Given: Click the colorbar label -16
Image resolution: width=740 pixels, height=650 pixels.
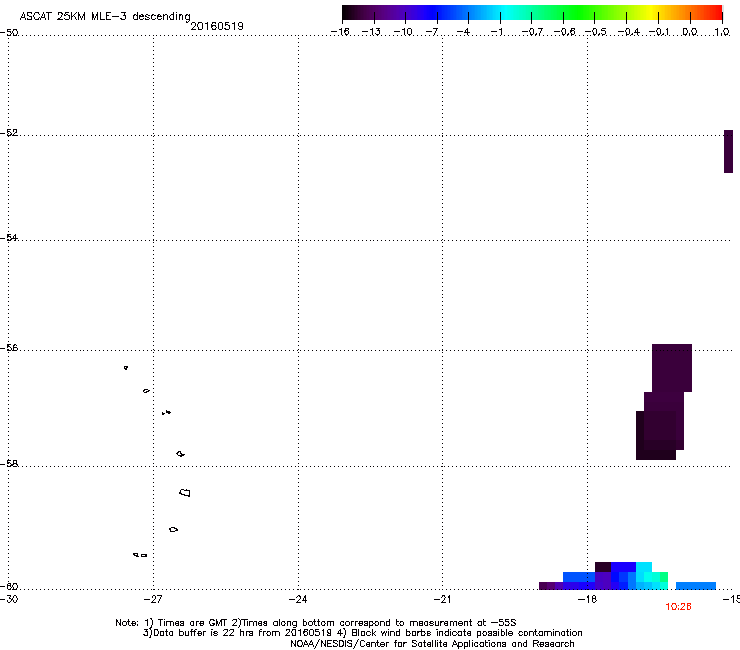Looking at the screenshot, I should point(340,32).
